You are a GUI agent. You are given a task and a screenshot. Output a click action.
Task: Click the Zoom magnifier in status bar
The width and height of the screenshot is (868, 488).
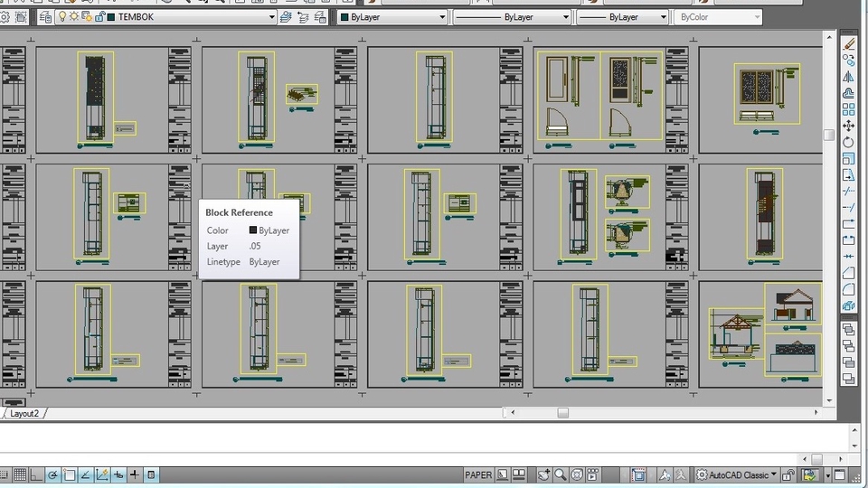[x=561, y=474]
